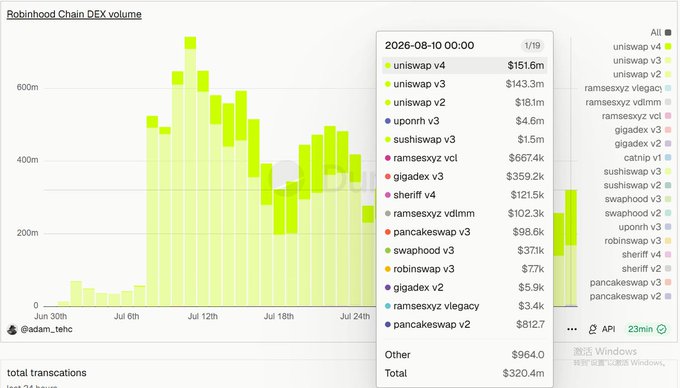This screenshot has height=388, width=680.
Task: Select the gigadex v2 $5.9k tooltip row
Action: 464,287
